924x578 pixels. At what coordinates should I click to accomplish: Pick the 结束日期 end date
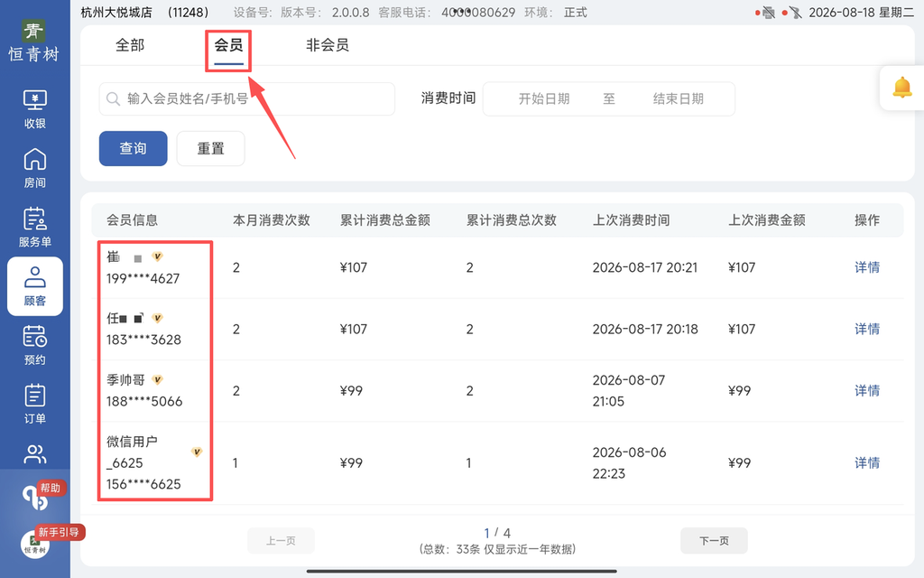pyautogui.click(x=679, y=98)
